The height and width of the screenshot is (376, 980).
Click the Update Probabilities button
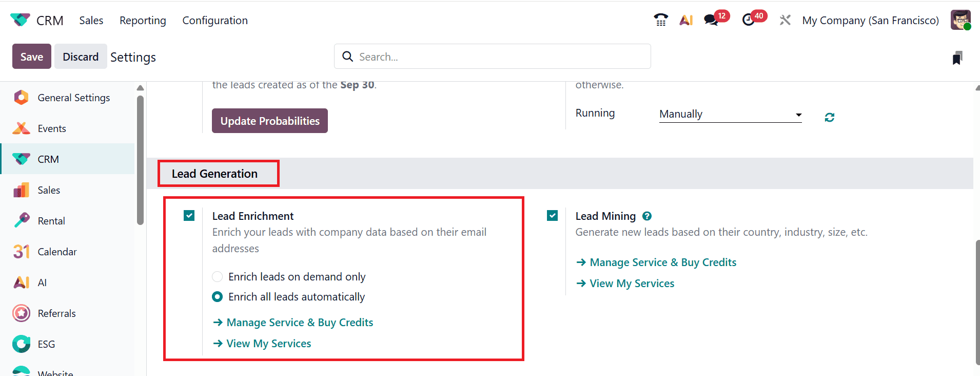(x=269, y=120)
